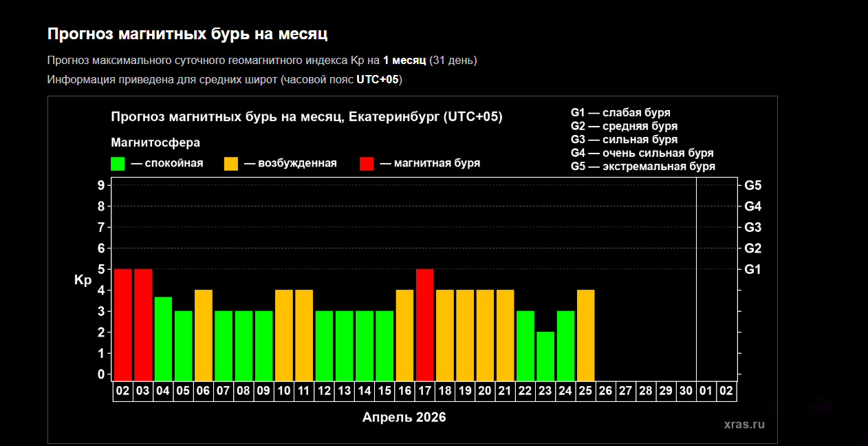
Task: Click heading 'Прогноз магнитных бурь на месяц'
Action: click(187, 34)
